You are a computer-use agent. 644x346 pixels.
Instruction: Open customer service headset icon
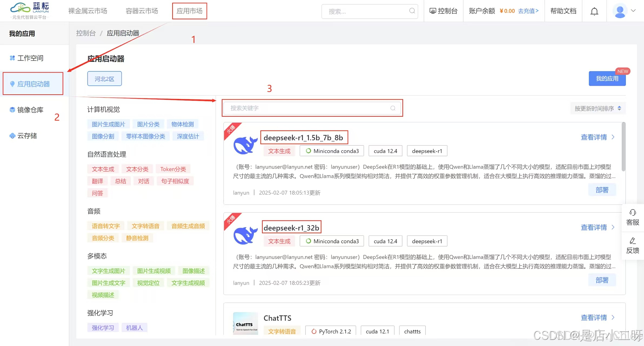pos(632,212)
